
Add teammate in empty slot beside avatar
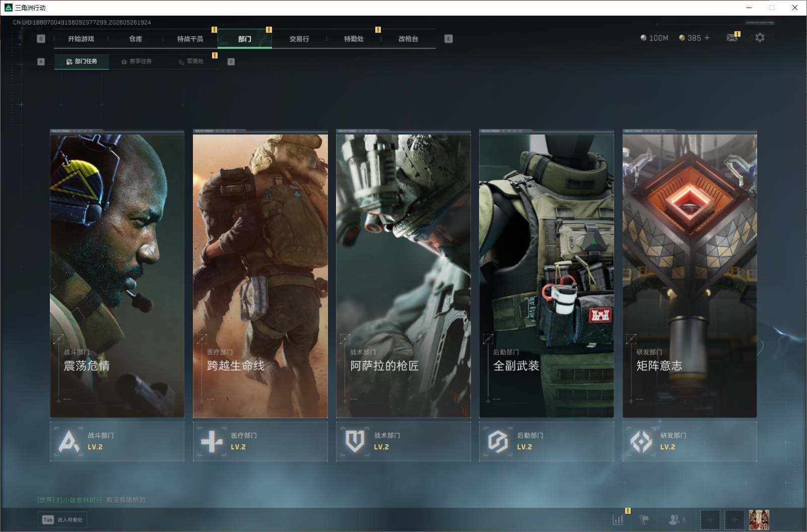pyautogui.click(x=734, y=519)
